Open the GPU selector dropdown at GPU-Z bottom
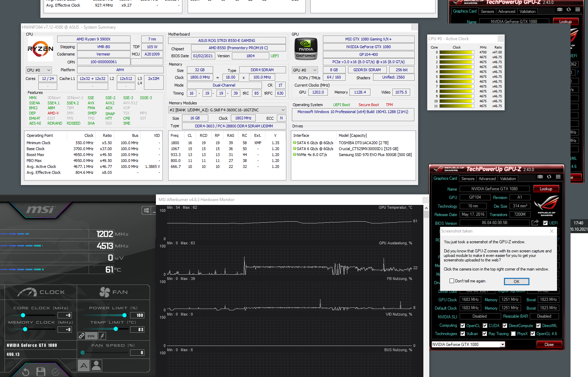Viewport: 588px width, 377px height. (x=468, y=345)
